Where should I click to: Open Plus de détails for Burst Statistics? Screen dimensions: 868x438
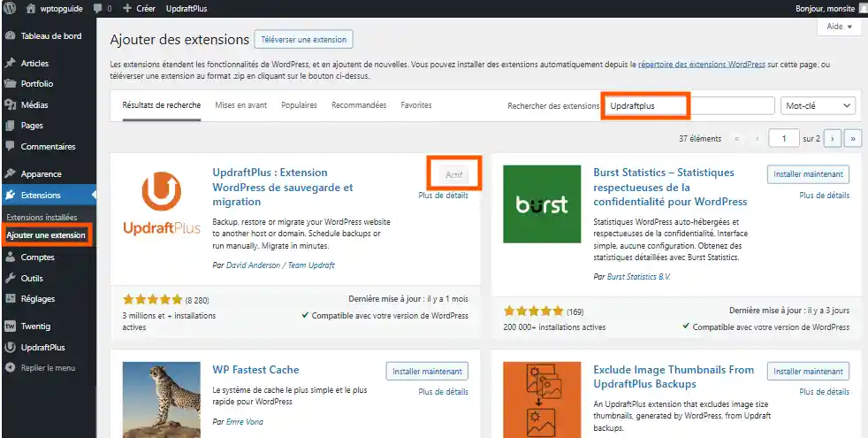(825, 196)
